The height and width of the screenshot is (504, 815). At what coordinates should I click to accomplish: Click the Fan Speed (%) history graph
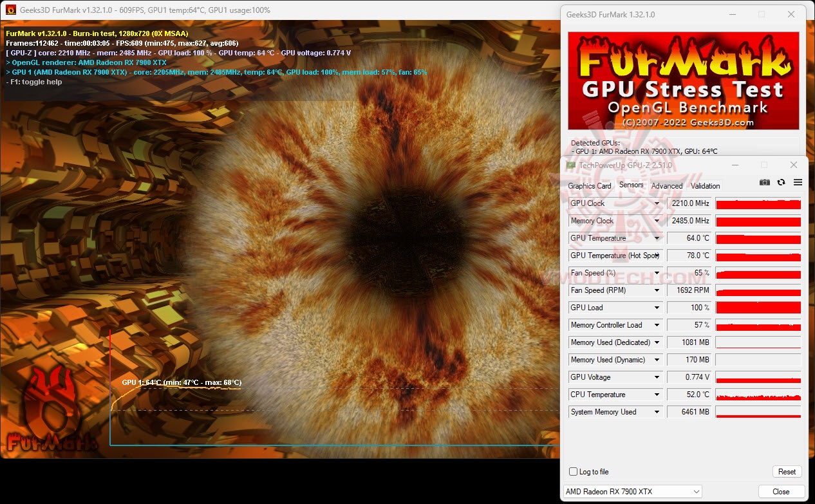758,273
